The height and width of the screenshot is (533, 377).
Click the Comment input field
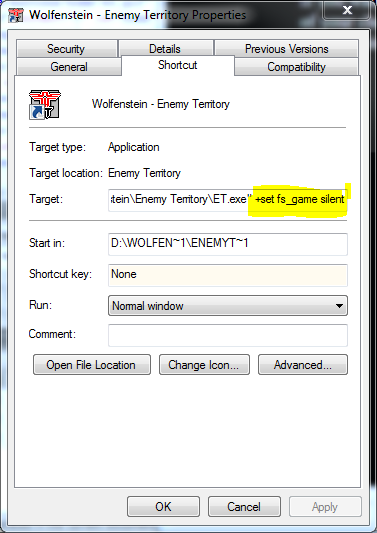(x=228, y=335)
